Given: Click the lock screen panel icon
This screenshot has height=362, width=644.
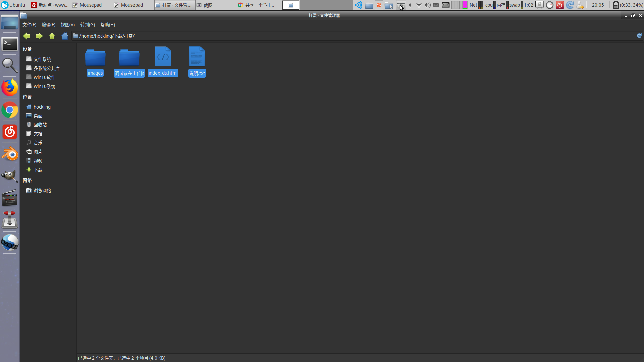Looking at the screenshot, I should coord(539,5).
